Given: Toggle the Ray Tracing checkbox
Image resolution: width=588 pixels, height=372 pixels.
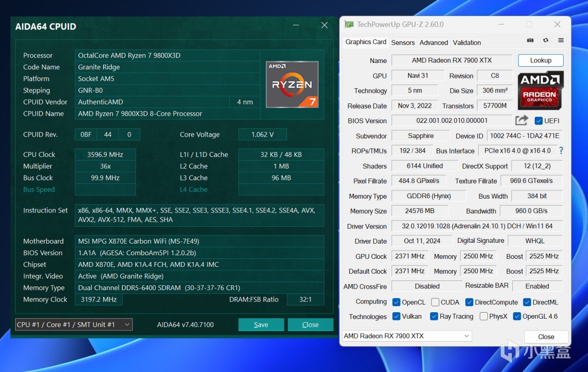Looking at the screenshot, I should coord(434,316).
